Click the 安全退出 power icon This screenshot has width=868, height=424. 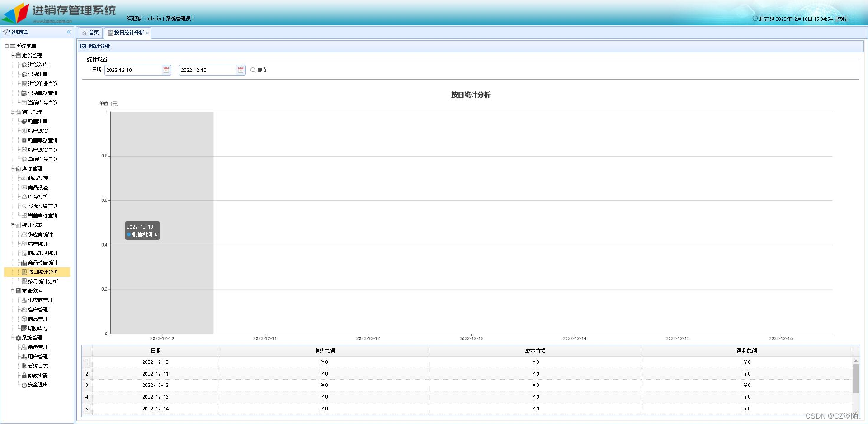tap(24, 385)
